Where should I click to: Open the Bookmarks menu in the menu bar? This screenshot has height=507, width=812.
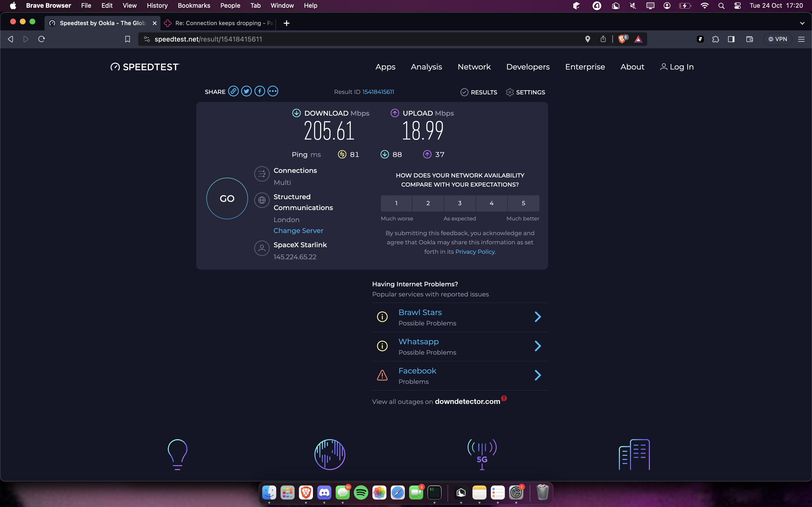click(194, 5)
